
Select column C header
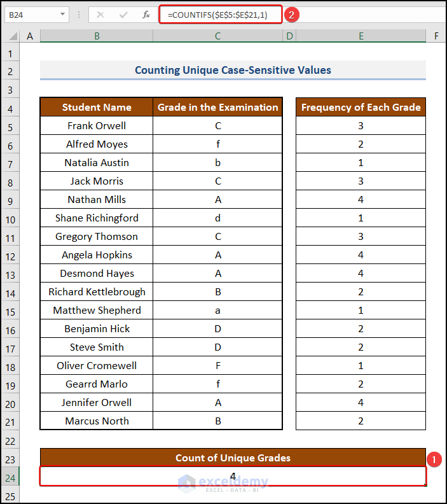click(217, 36)
